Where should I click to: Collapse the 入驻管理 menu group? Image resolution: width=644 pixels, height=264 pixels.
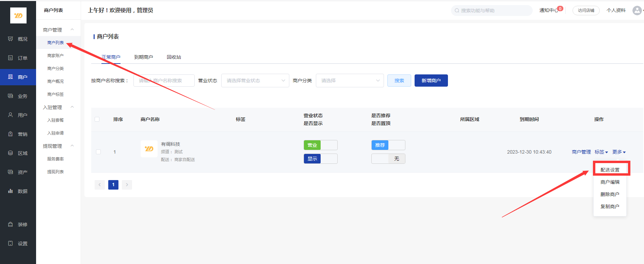pyautogui.click(x=72, y=107)
